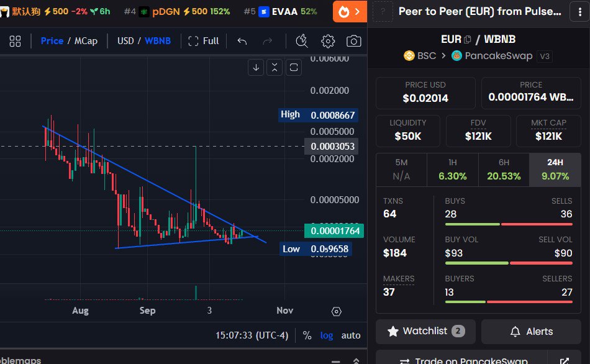Add pair to Watchlist
The height and width of the screenshot is (364, 590).
425,331
